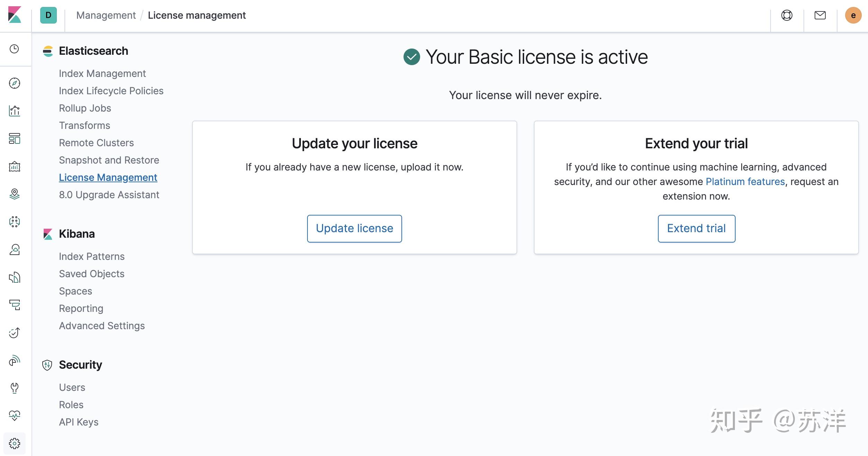Viewport: 868px width, 456px height.
Task: Follow the Platinum features link
Action: 745,182
